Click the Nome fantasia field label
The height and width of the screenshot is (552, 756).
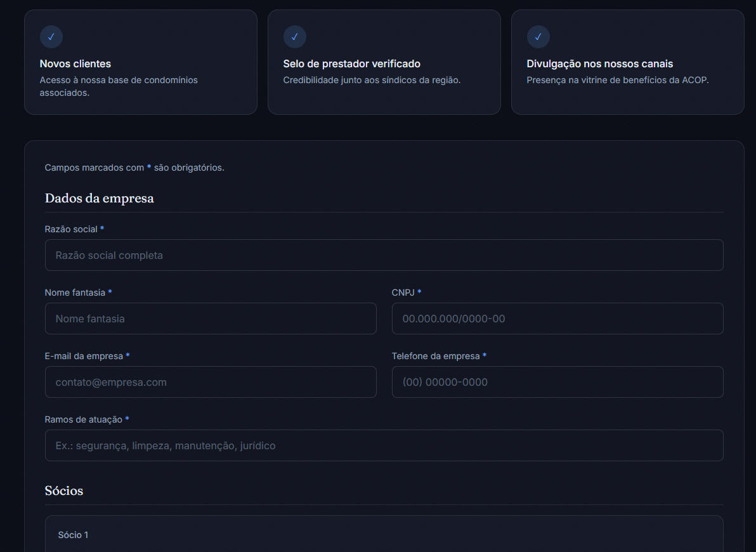(x=78, y=292)
